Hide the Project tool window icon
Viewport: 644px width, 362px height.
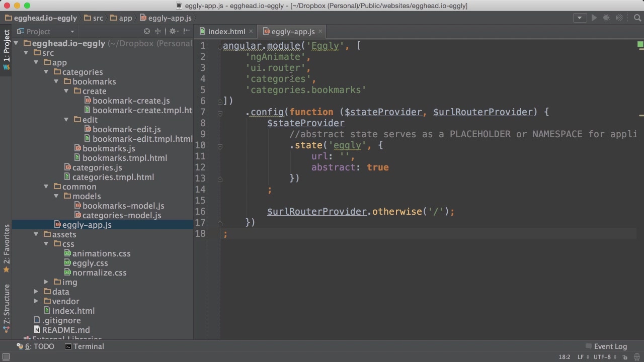coord(186,31)
